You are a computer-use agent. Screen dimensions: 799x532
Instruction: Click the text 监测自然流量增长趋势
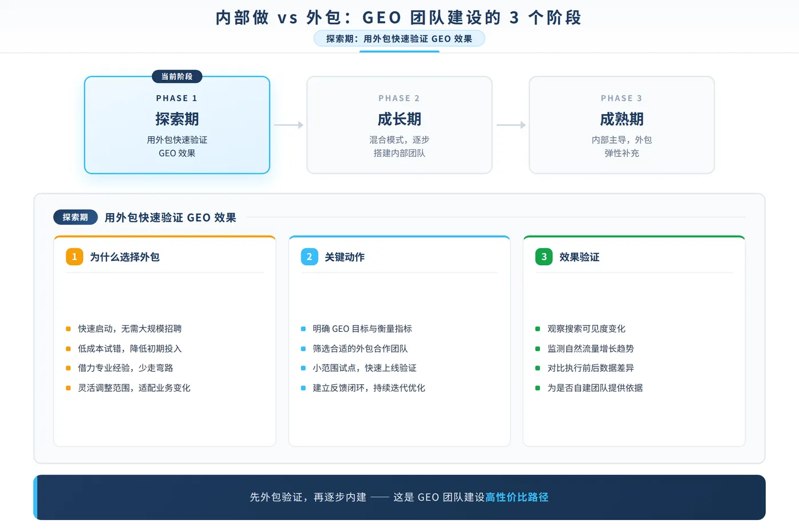tap(591, 348)
